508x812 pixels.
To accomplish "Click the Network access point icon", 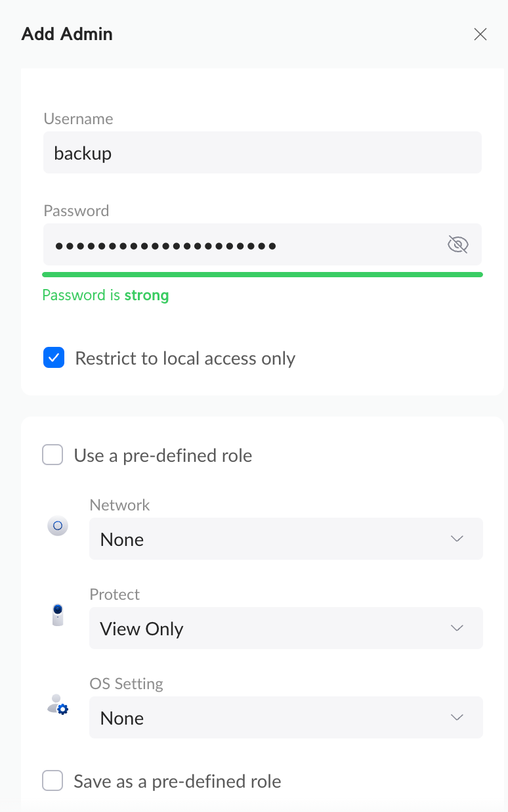I will [58, 526].
